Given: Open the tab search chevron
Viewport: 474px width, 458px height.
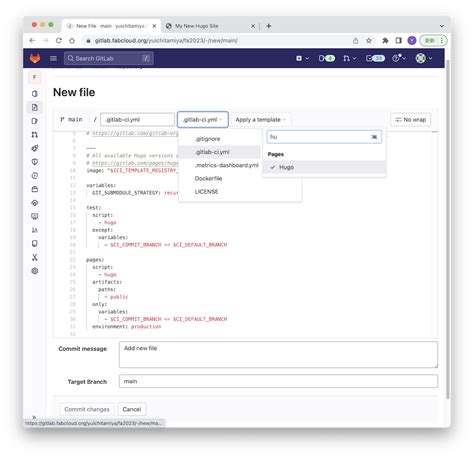Looking at the screenshot, I should pyautogui.click(x=442, y=26).
